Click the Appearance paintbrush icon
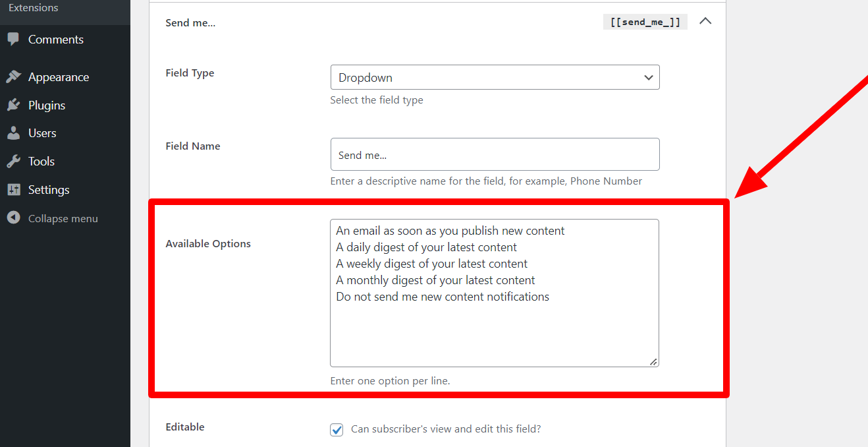Screen dimensions: 868x447 tap(13, 77)
